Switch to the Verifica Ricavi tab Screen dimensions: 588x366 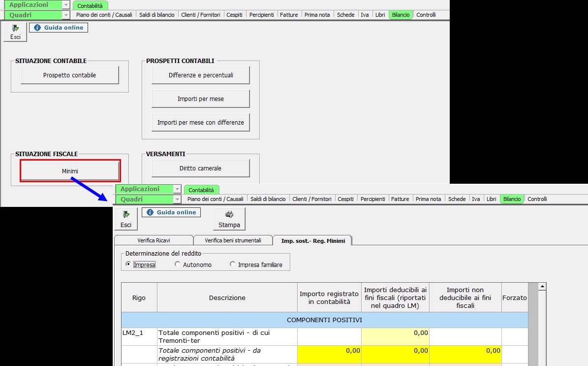coord(154,240)
